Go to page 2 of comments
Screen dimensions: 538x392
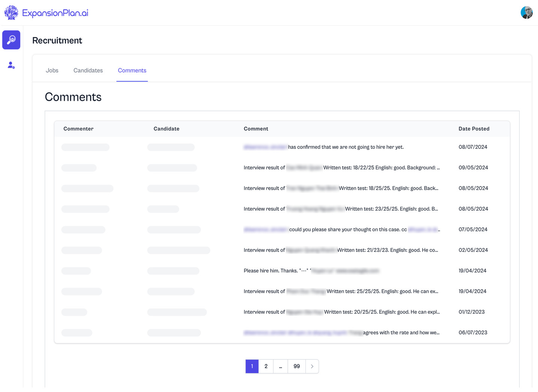[x=266, y=367]
